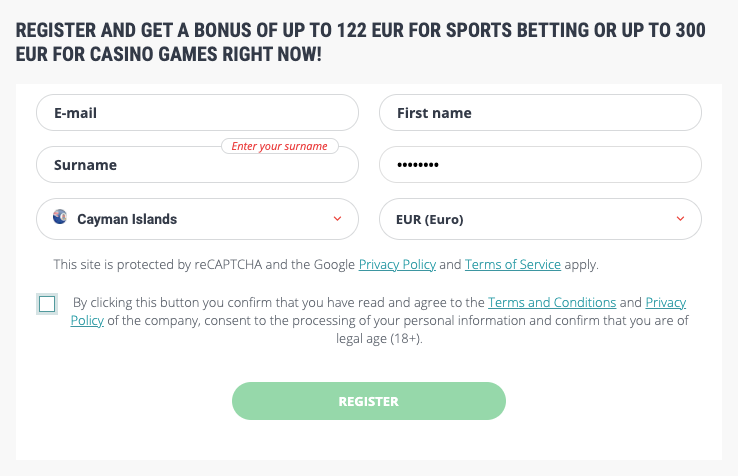Tick the terms agreement checkbox

(x=47, y=304)
